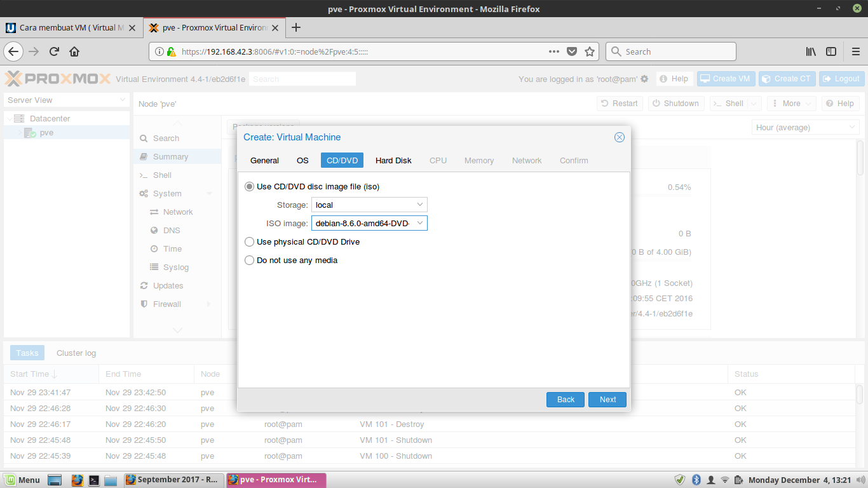Open file manager from taskbar launcher

[x=111, y=480]
